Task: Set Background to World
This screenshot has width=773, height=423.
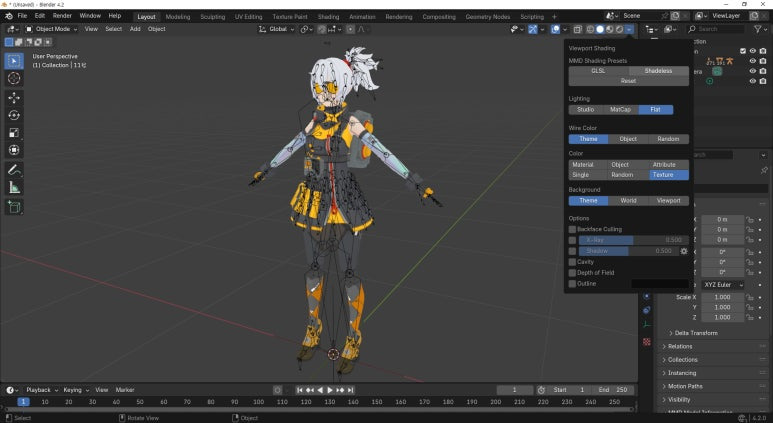Action: pyautogui.click(x=629, y=201)
